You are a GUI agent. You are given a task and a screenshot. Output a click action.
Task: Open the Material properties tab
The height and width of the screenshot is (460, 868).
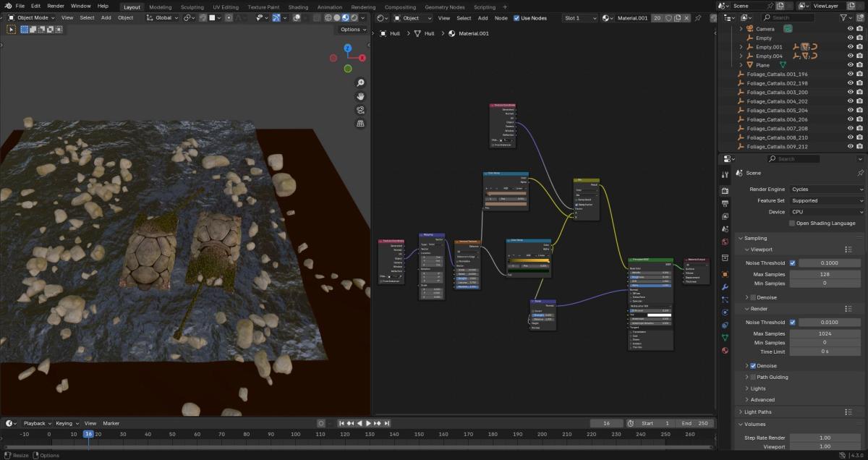[x=725, y=351]
